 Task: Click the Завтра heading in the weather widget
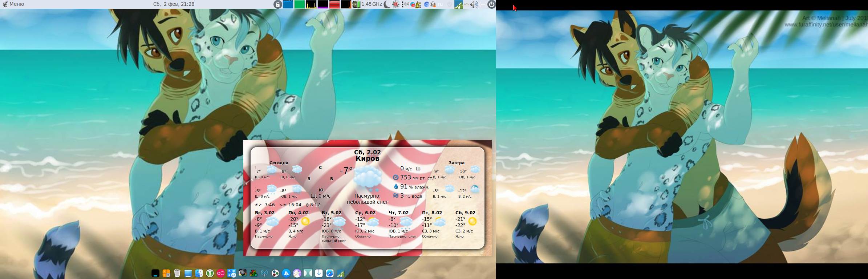(x=457, y=163)
